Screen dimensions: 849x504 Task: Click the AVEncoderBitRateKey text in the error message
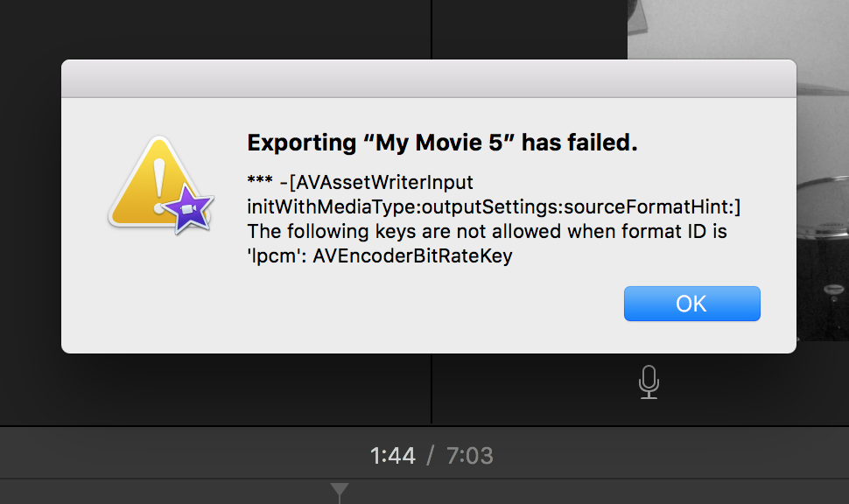click(412, 256)
